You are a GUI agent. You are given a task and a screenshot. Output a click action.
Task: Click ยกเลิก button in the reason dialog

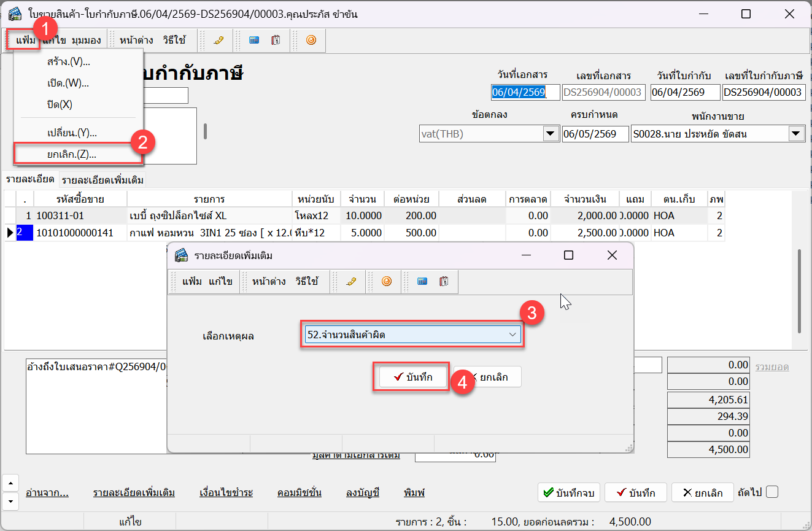(x=489, y=378)
